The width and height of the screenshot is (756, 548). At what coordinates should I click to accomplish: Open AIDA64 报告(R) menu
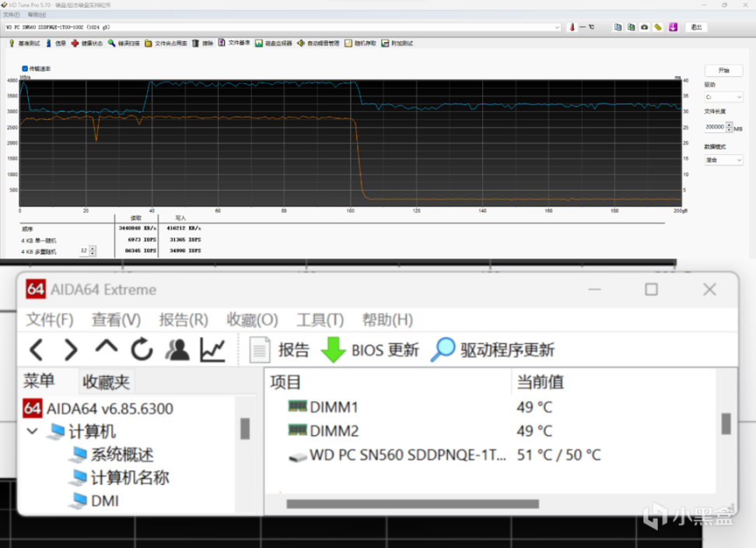(x=184, y=320)
